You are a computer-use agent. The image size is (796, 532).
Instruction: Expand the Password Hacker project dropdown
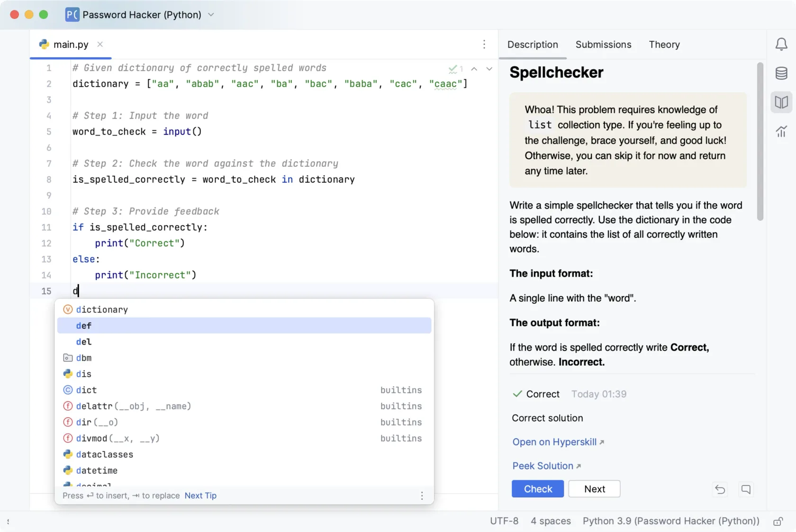211,15
